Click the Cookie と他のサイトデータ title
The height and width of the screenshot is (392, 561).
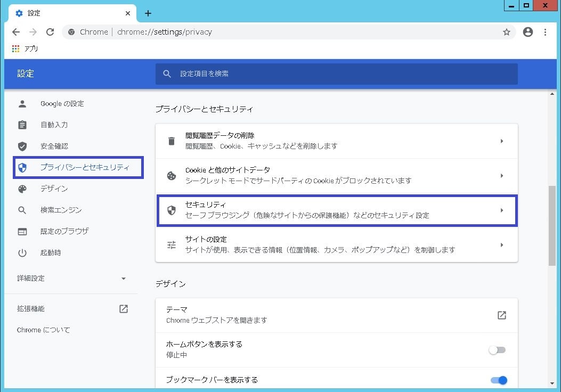tap(227, 170)
